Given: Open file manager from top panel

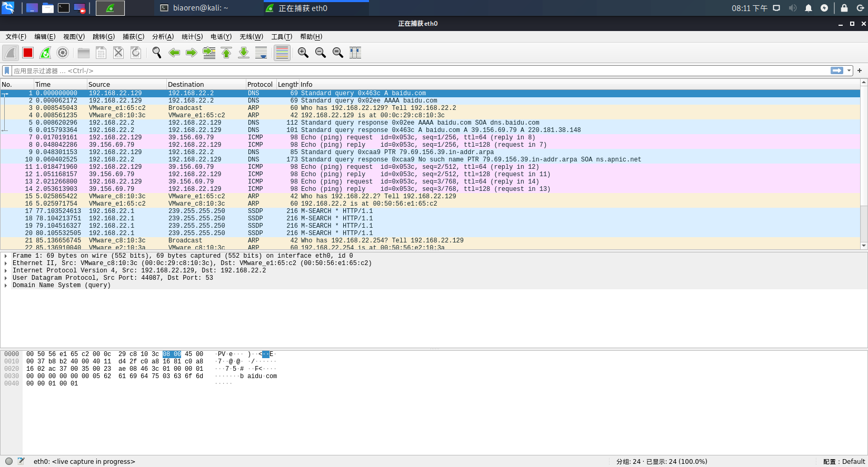Looking at the screenshot, I should [48, 8].
